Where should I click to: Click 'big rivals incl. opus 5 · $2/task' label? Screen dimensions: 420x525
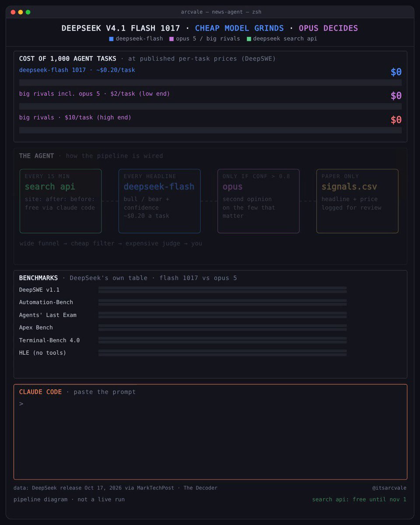94,94
